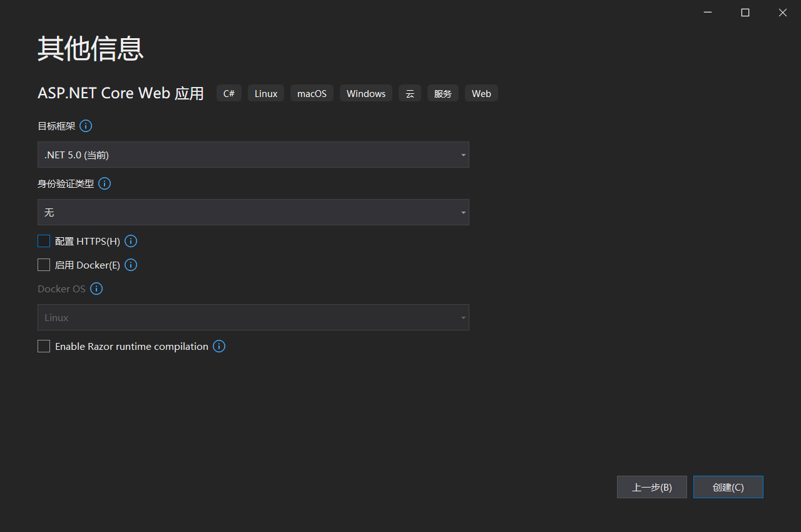Click the Docker OS label
This screenshot has width=801, height=532.
61,289
